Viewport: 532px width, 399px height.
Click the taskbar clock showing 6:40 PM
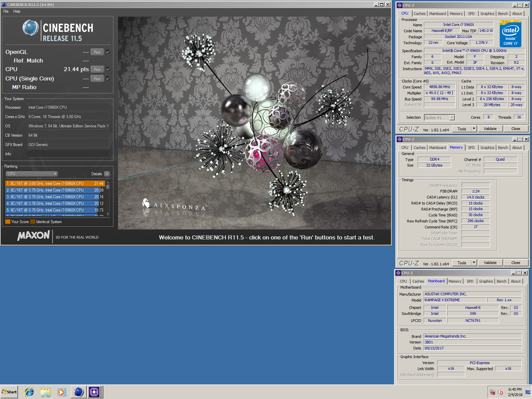515,392
